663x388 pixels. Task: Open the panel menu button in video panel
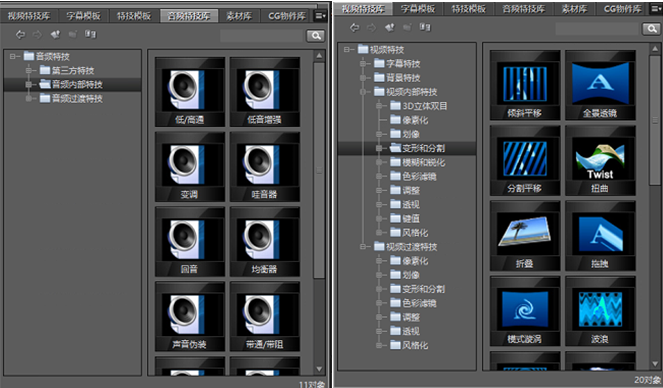pos(656,8)
